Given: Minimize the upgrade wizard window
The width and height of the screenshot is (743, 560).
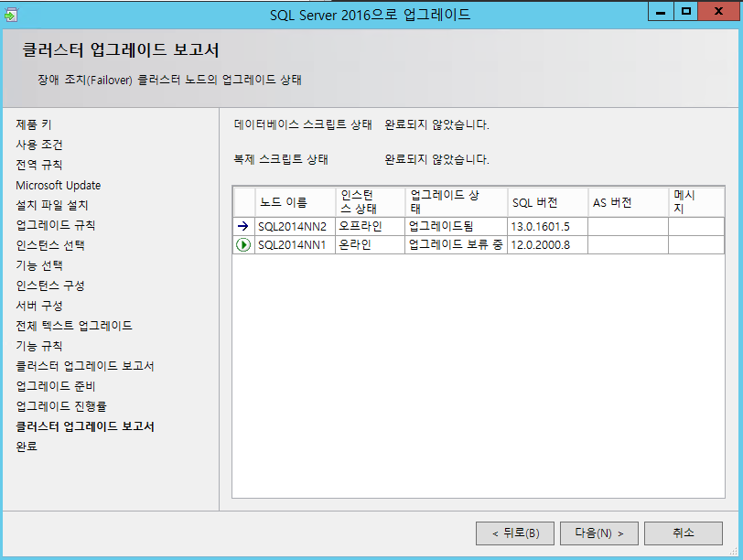Looking at the screenshot, I should (661, 12).
